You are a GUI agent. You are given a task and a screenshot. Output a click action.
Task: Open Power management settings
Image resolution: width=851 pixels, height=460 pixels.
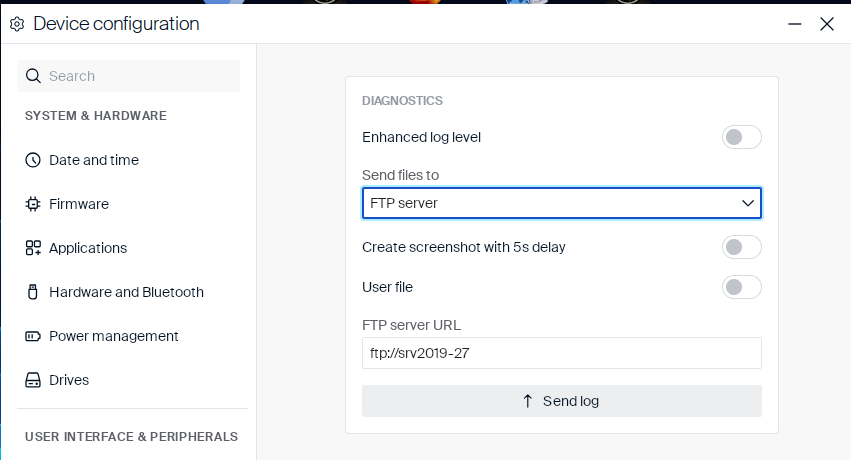(x=113, y=336)
